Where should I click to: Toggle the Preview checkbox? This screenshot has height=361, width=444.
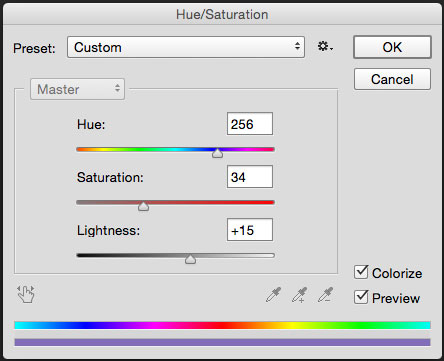[x=361, y=297]
